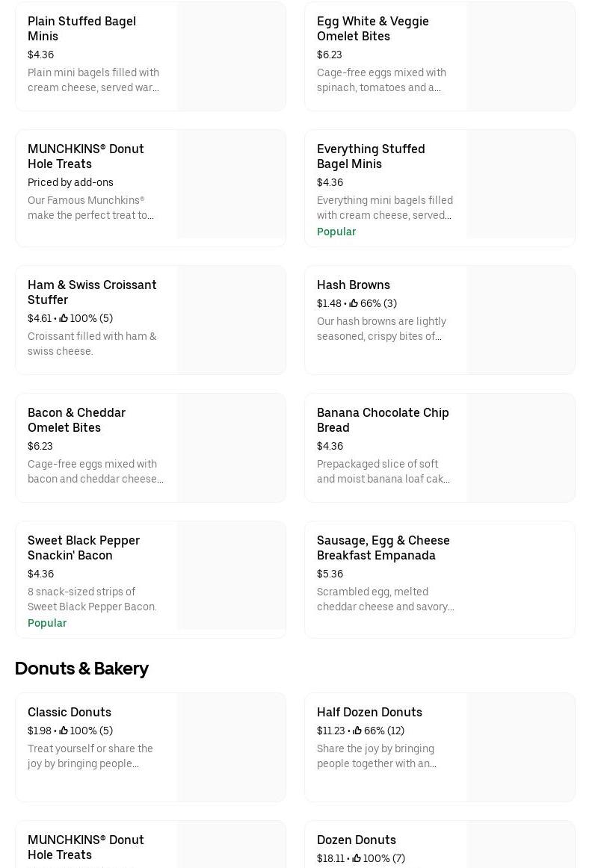Click Half Dozen Donuts image placeholder
This screenshot has width=601, height=868.
(520, 747)
